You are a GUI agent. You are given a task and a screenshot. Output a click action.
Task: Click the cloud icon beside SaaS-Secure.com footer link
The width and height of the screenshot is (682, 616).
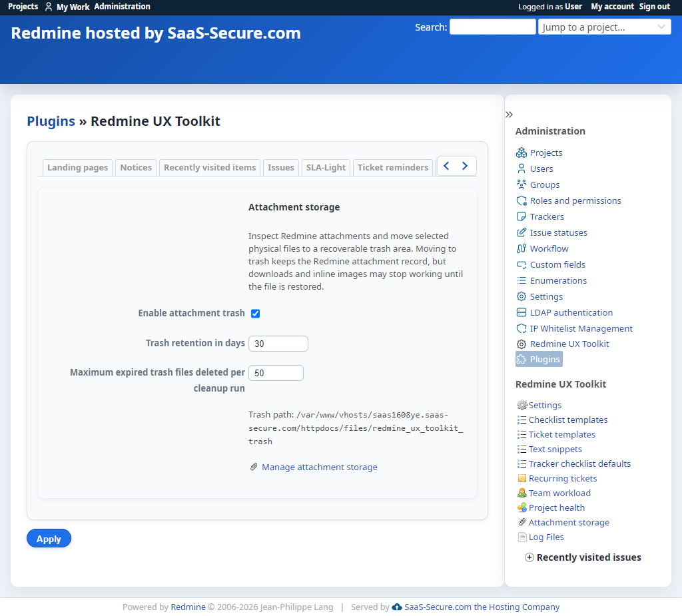click(397, 607)
